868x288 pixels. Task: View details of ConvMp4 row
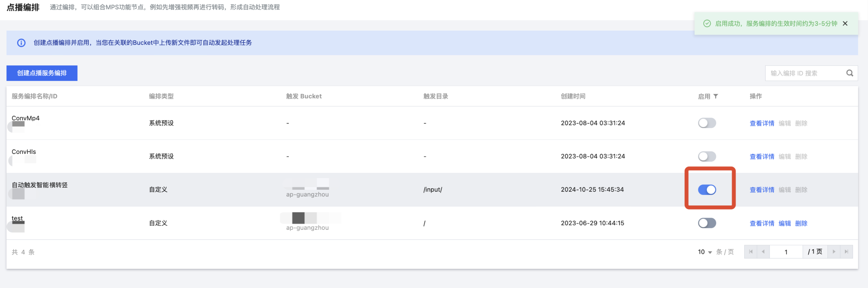[x=762, y=123]
